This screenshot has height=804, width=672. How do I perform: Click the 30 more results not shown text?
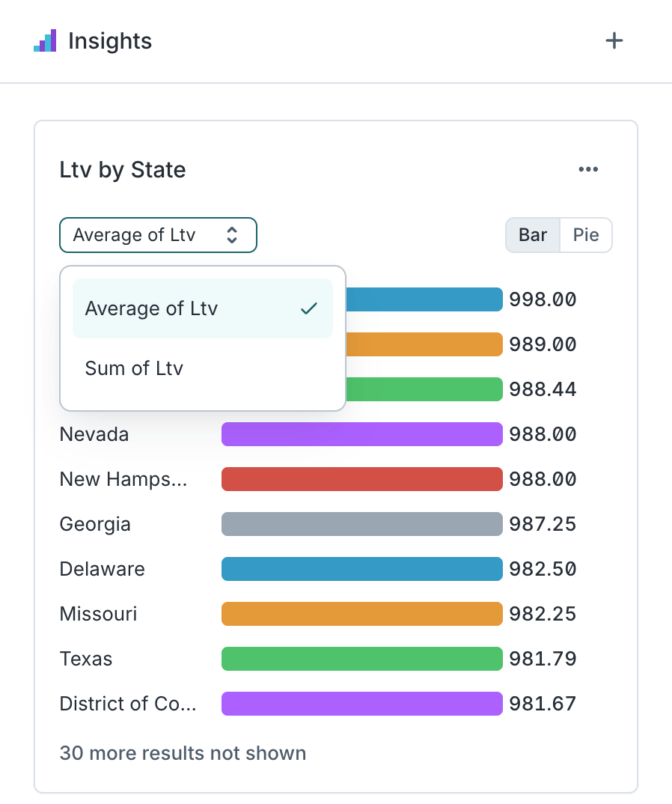pyautogui.click(x=183, y=753)
